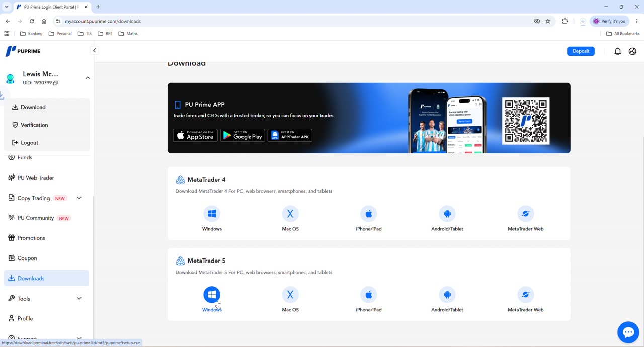This screenshot has height=347, width=644.
Task: Click the address bar URL field
Action: 292,21
